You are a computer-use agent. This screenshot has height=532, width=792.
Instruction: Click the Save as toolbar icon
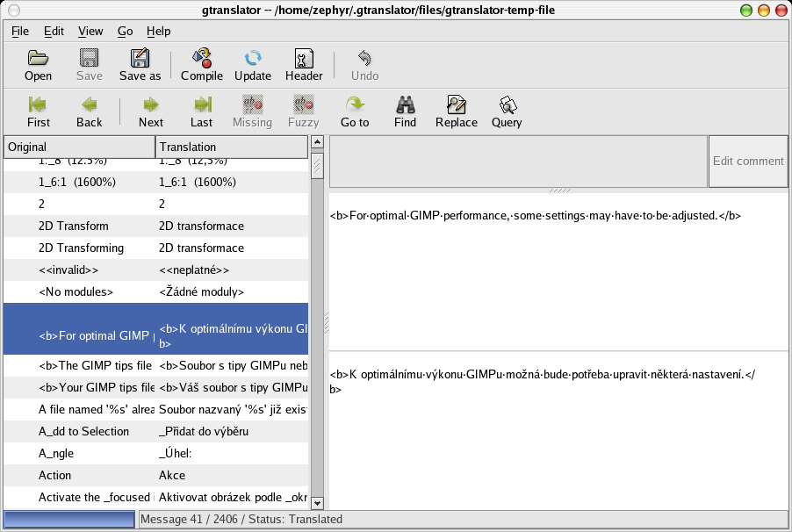point(140,65)
